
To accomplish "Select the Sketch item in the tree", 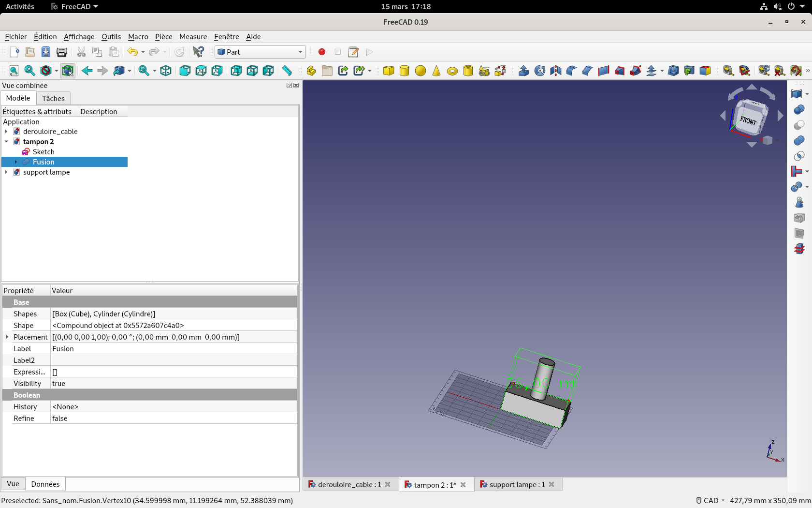I will pos(43,152).
